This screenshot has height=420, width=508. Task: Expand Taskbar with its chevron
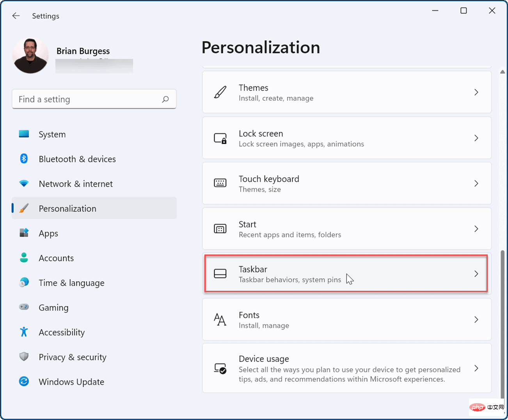[x=476, y=274]
